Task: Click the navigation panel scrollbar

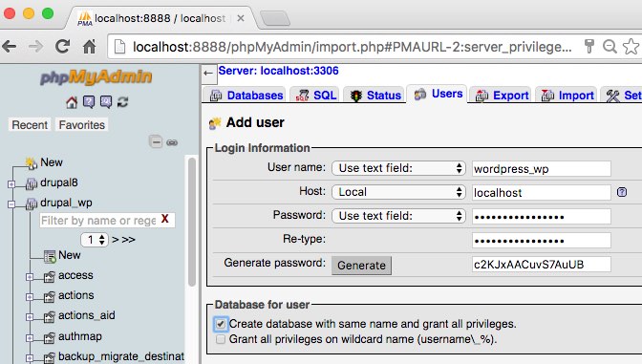Action: click(x=192, y=223)
